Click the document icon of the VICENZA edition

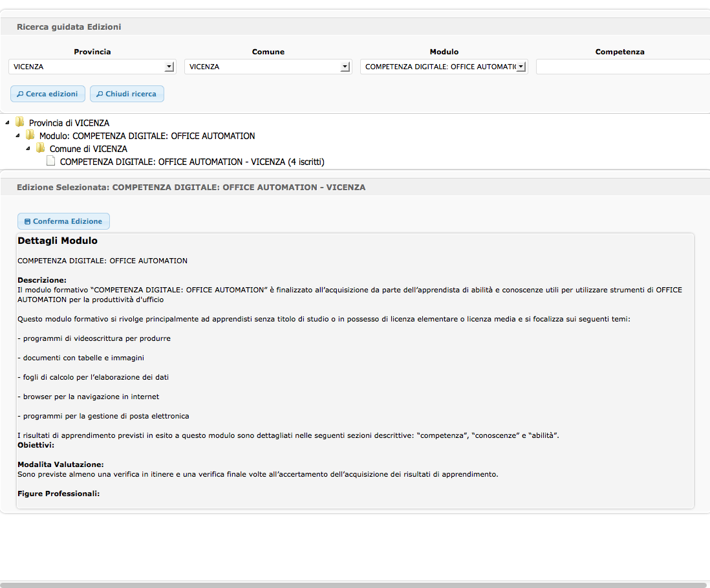click(x=51, y=161)
